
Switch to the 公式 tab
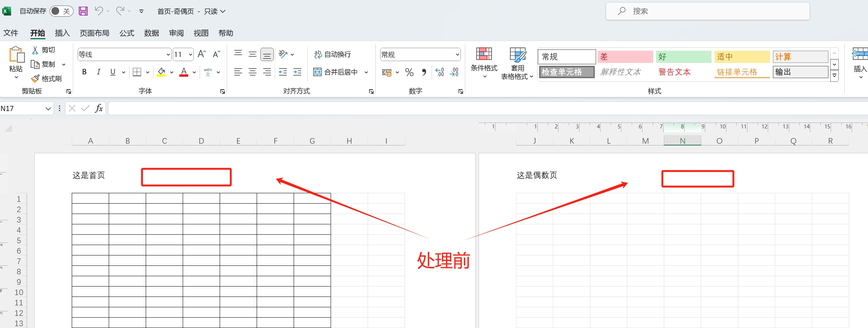pyautogui.click(x=126, y=33)
